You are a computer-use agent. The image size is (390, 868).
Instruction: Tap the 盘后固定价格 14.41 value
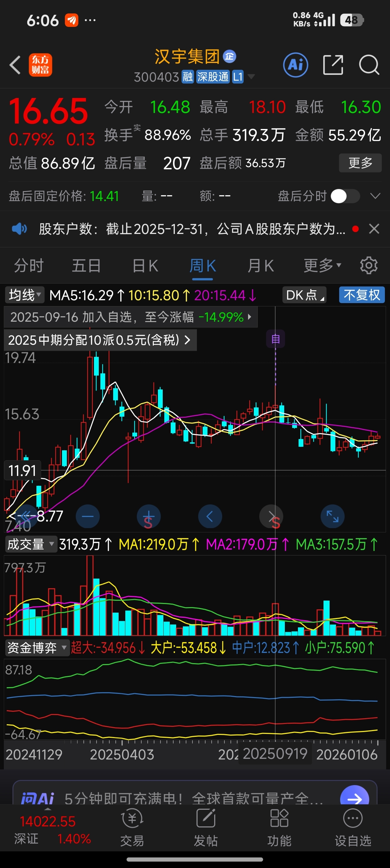click(x=104, y=196)
